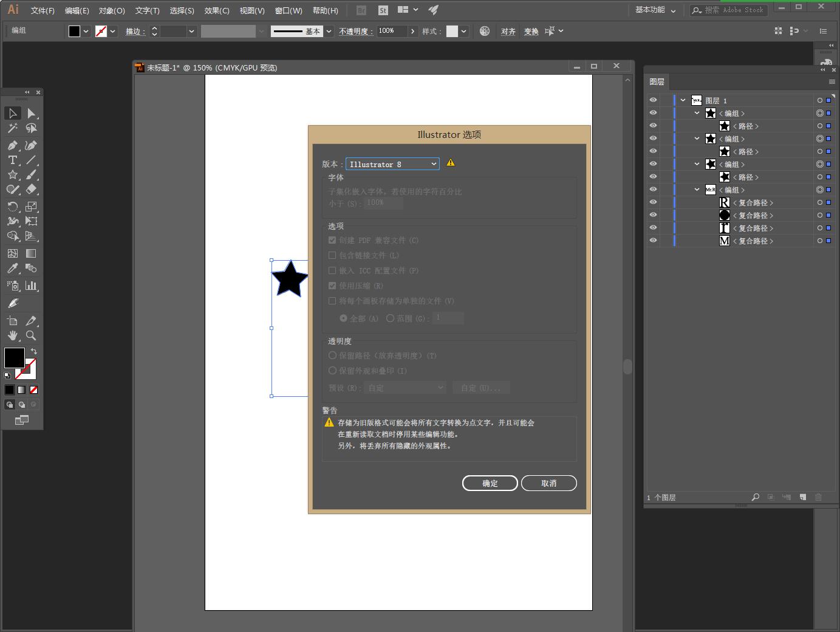Select the Eraser tool
The image size is (840, 632).
point(32,190)
